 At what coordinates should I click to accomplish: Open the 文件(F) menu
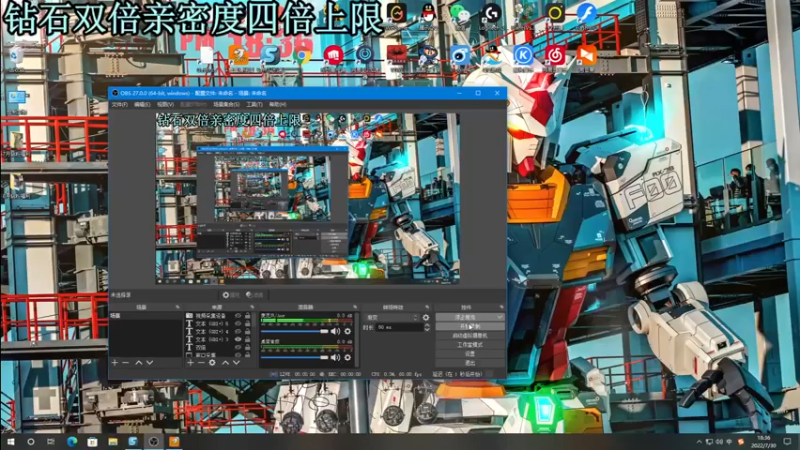[119, 105]
